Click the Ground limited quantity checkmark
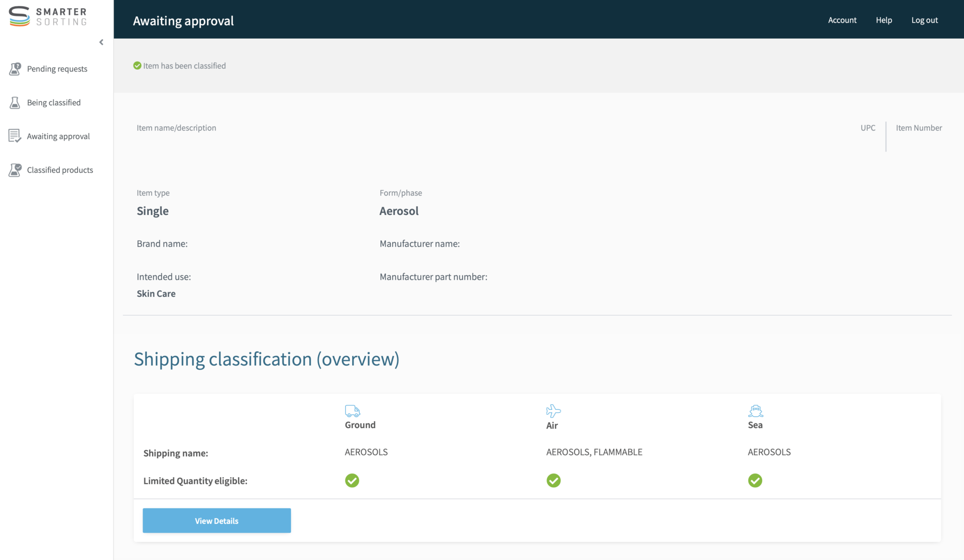964x560 pixels. point(352,480)
